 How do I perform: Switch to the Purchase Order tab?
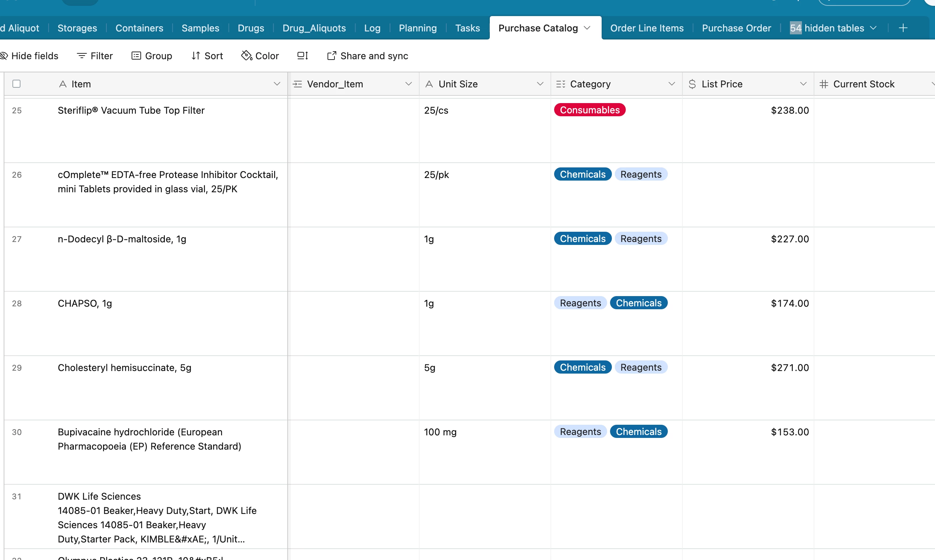(x=736, y=28)
